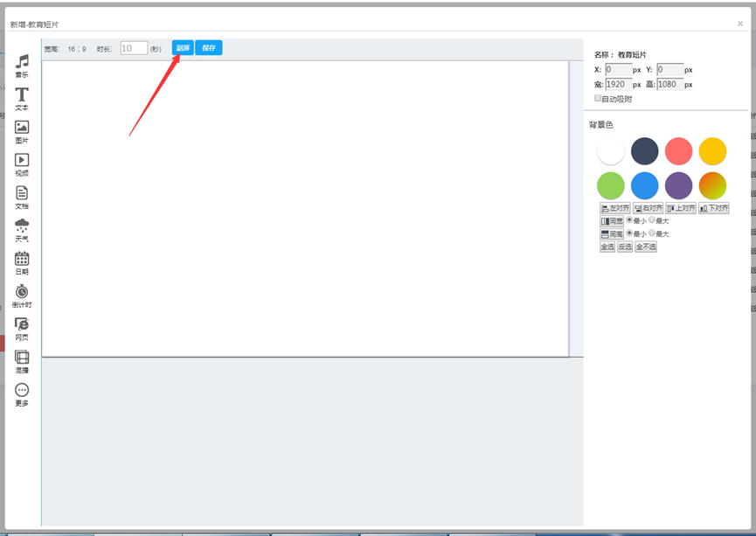
Task: Click the 文档 (document) icon
Action: coord(22,195)
